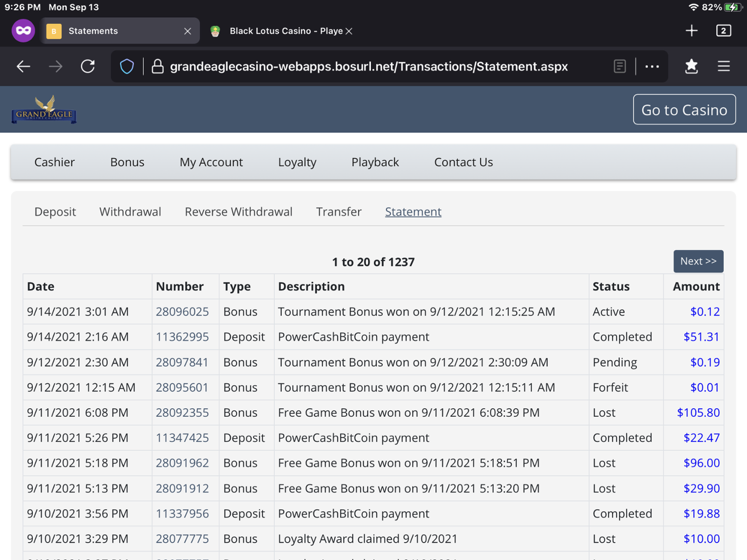Viewport: 747px width, 560px height.
Task: Open the hamburger browser menu
Action: coord(724,66)
